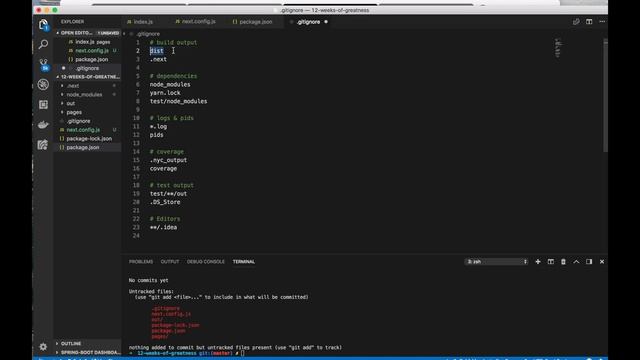Expand the node_modules folder
The height and width of the screenshot is (360, 640).
[x=84, y=95]
